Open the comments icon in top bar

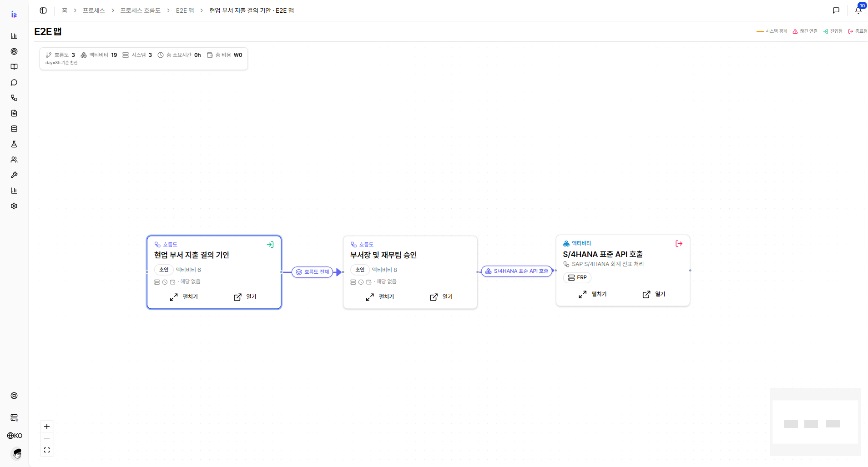[x=836, y=10]
